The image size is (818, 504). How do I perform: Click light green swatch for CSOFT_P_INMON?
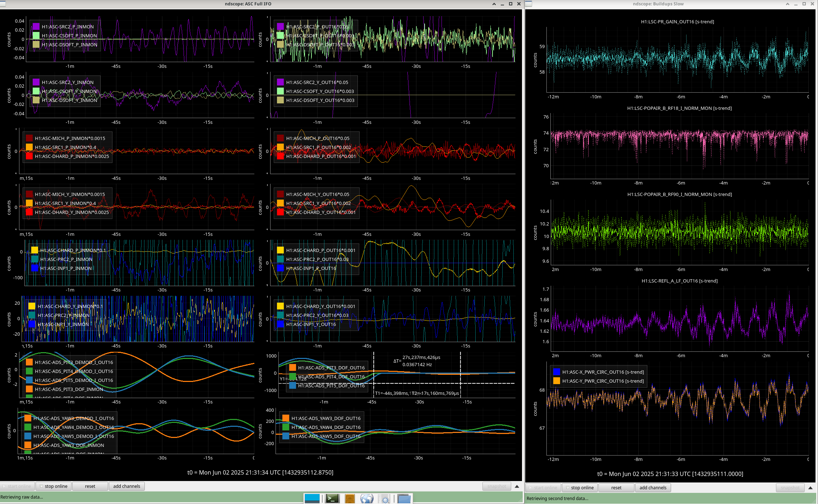click(36, 36)
